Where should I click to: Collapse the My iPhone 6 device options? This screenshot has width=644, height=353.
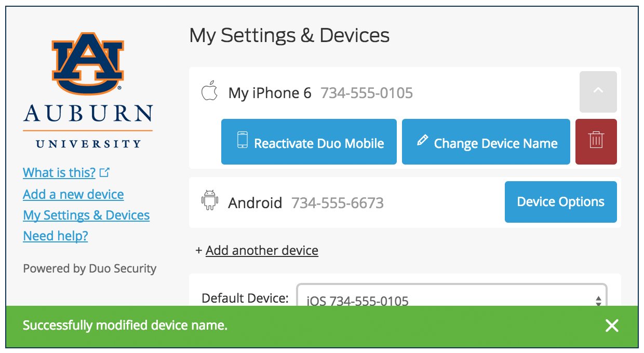598,92
